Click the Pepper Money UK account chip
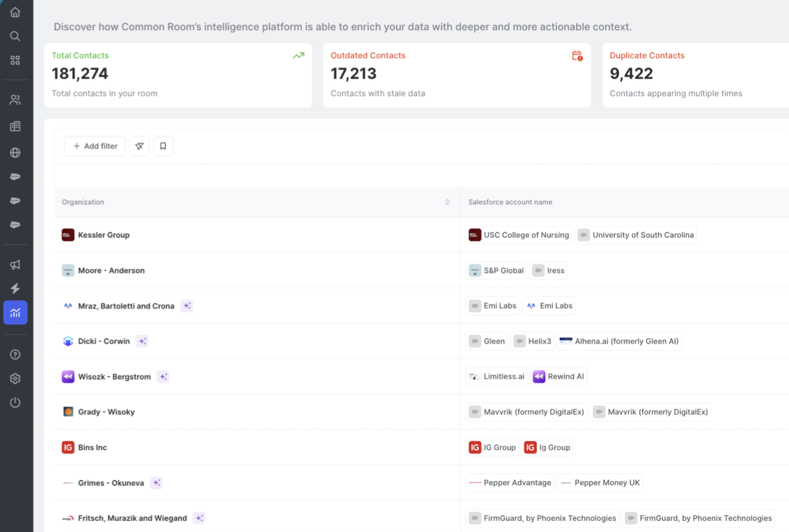The width and height of the screenshot is (789, 532). coord(600,483)
